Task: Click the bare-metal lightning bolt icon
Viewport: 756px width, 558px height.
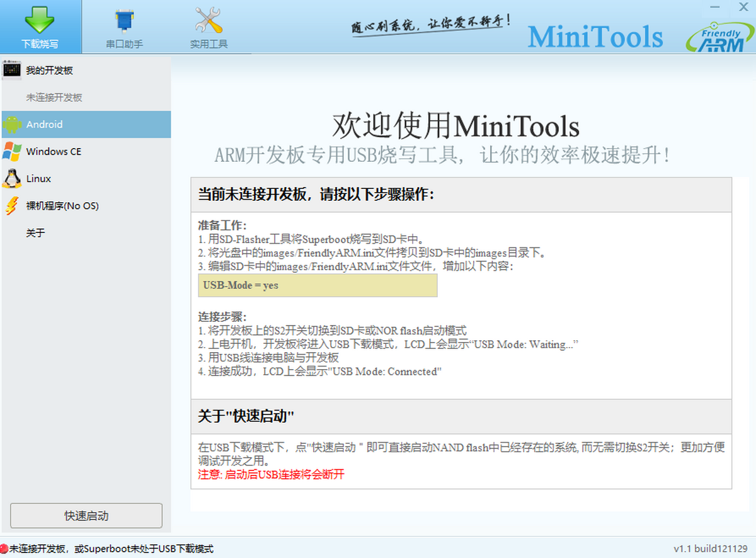Action: point(11,206)
